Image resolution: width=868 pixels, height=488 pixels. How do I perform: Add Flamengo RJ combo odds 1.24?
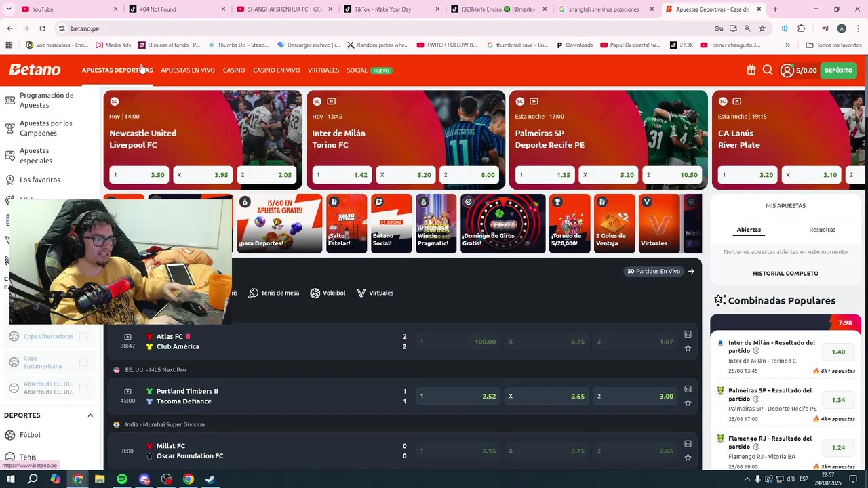838,448
